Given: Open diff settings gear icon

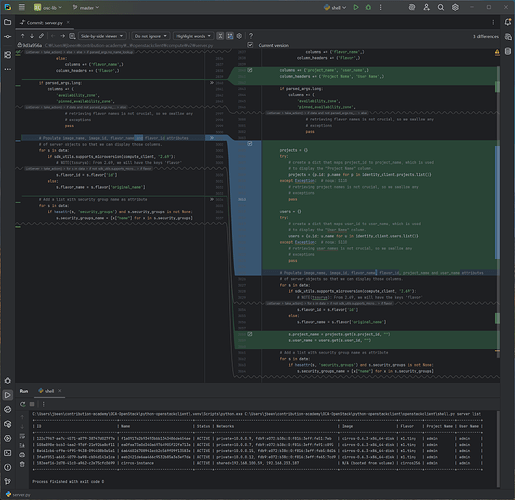Looking at the screenshot, I should (x=239, y=36).
